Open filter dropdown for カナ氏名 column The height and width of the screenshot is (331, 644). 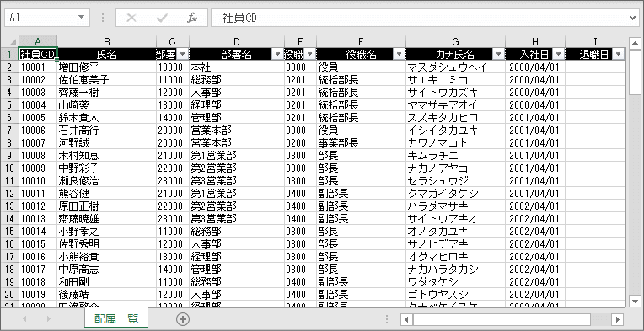pos(499,54)
